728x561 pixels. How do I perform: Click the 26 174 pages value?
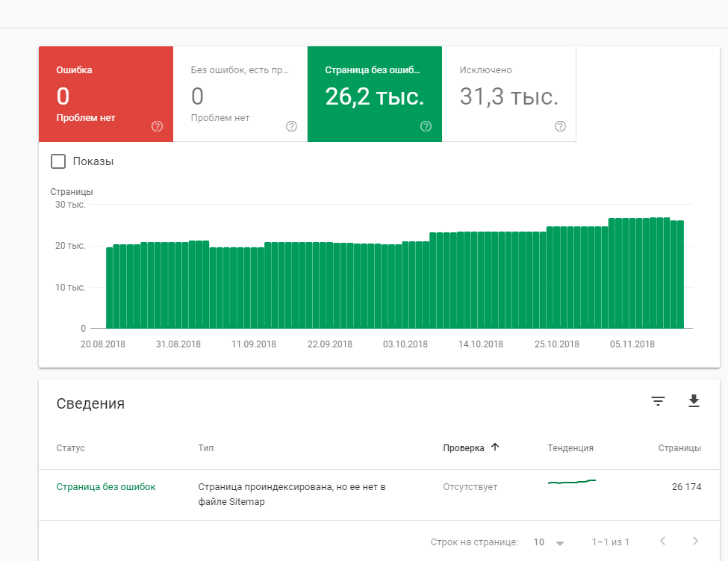click(x=687, y=487)
